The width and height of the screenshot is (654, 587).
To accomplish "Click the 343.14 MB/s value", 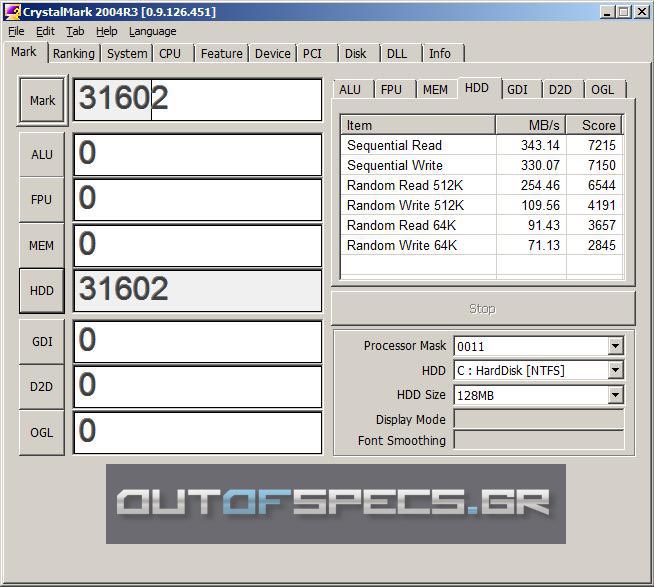I will (x=540, y=145).
